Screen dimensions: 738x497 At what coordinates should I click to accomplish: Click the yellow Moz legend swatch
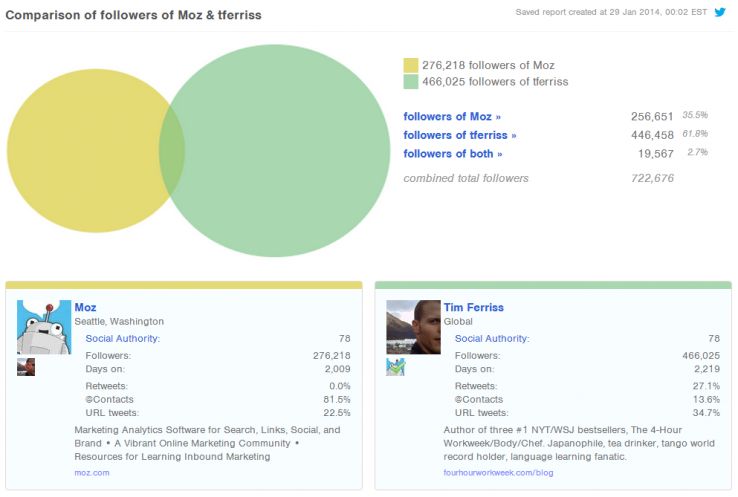[x=410, y=65]
